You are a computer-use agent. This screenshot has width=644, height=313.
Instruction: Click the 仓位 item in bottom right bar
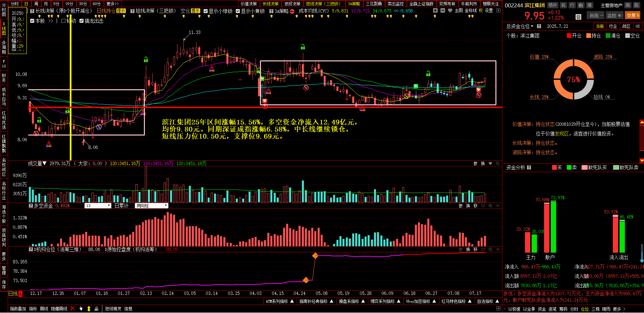[585, 309]
